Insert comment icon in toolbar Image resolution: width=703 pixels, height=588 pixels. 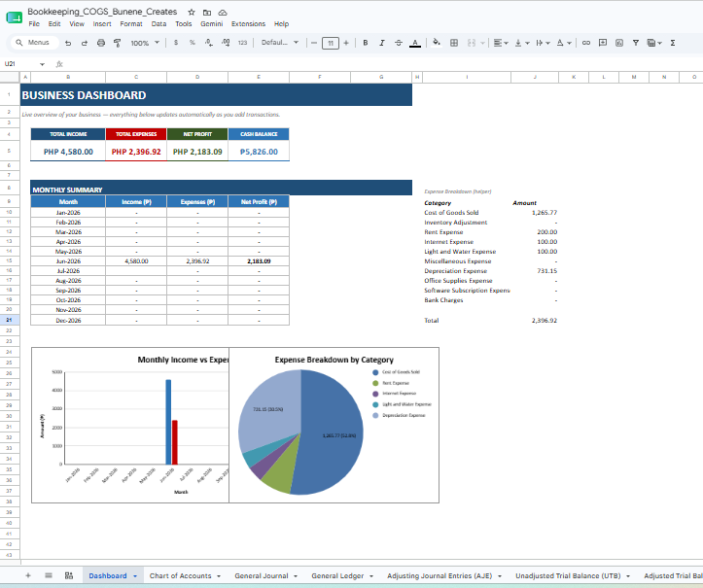pyautogui.click(x=603, y=43)
